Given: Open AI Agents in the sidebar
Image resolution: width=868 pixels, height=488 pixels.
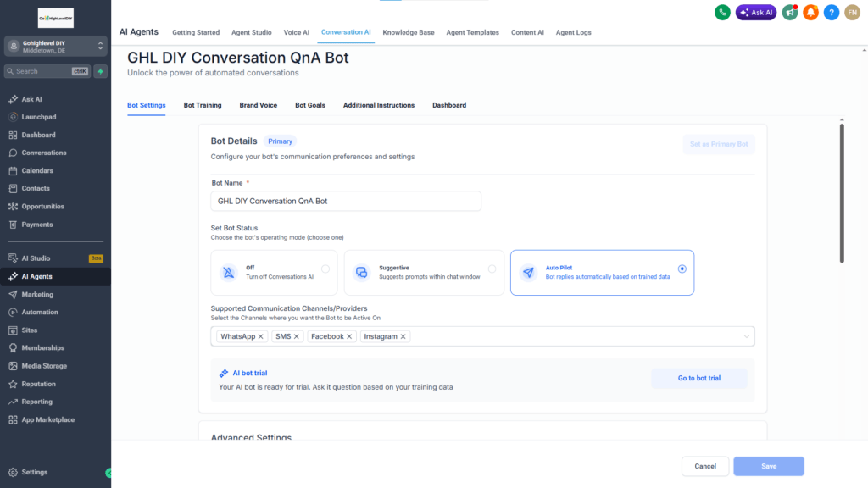Looking at the screenshot, I should tap(55, 277).
